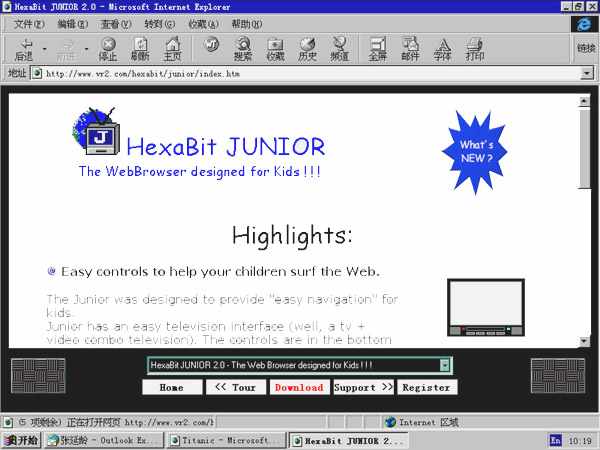Viewport: 600px width, 450px height.
Task: Click the red Download button
Action: pyautogui.click(x=299, y=387)
